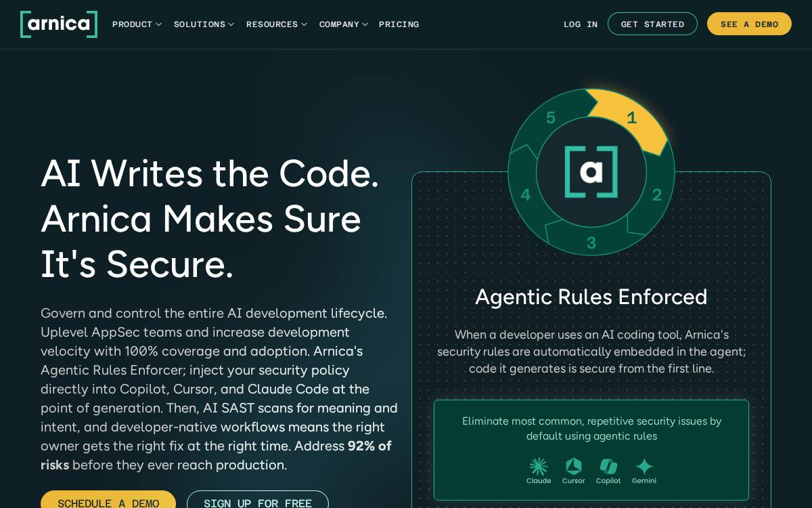Expand the Resources menu
The width and height of the screenshot is (812, 508).
(277, 24)
